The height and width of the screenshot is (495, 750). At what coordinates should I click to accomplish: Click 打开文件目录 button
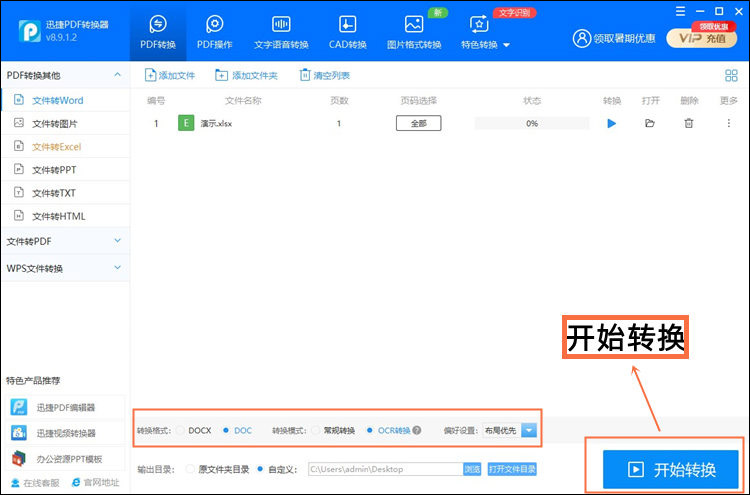click(x=512, y=469)
